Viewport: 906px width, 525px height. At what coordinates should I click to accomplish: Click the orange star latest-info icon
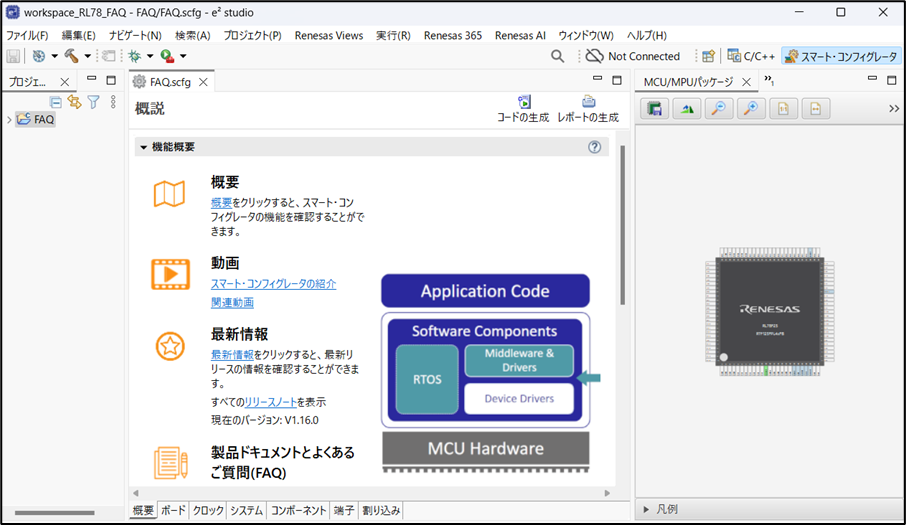point(170,346)
